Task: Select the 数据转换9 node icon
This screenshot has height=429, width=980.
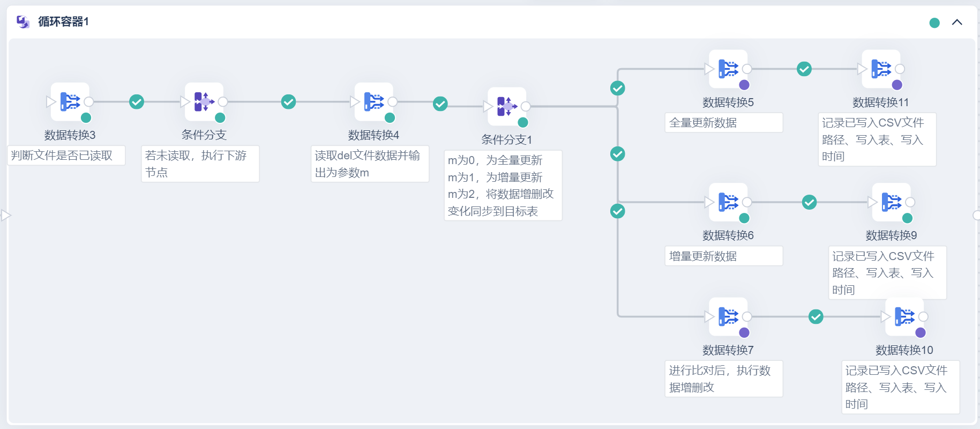Action: (891, 202)
